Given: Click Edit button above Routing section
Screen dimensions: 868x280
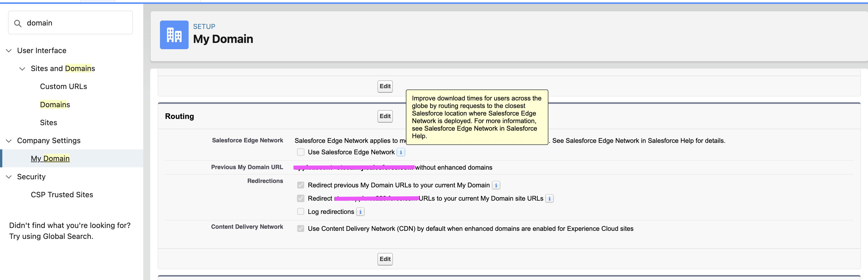Looking at the screenshot, I should click(x=385, y=86).
